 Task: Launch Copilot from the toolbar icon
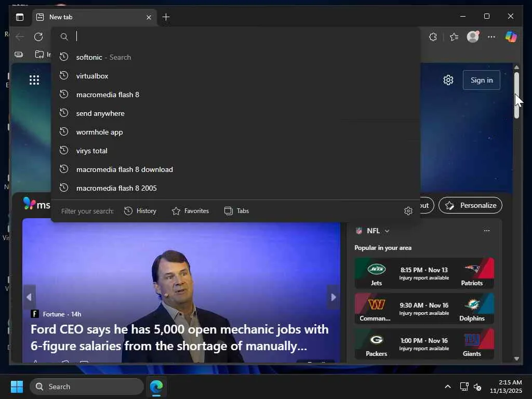pos(511,37)
